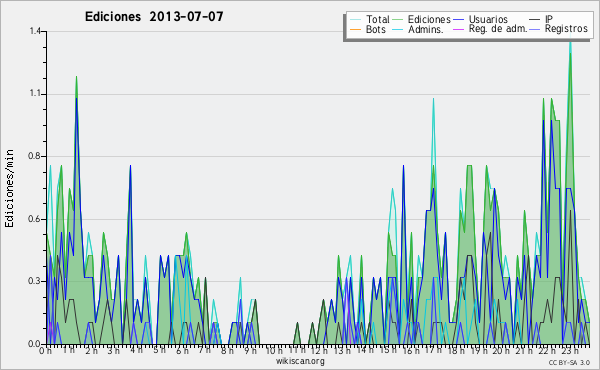Image resolution: width=600 pixels, height=370 pixels.
Task: Click the 0.0 y-axis value
Action: tap(35, 344)
